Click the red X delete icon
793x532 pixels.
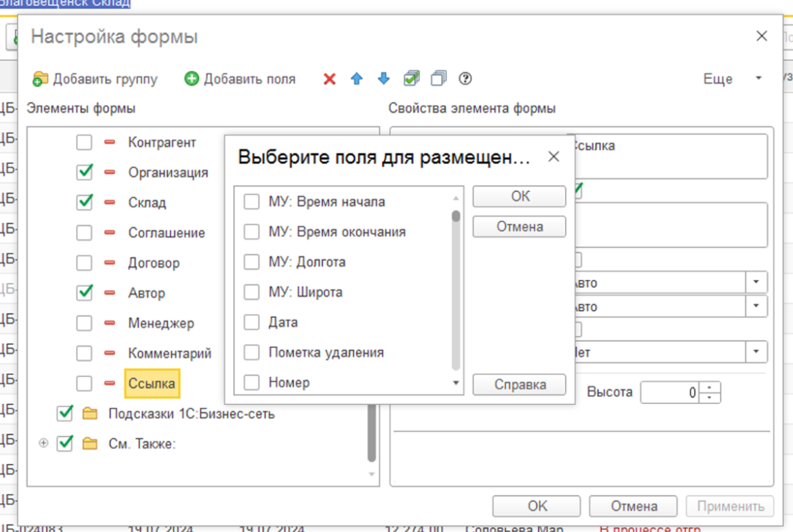tap(328, 78)
